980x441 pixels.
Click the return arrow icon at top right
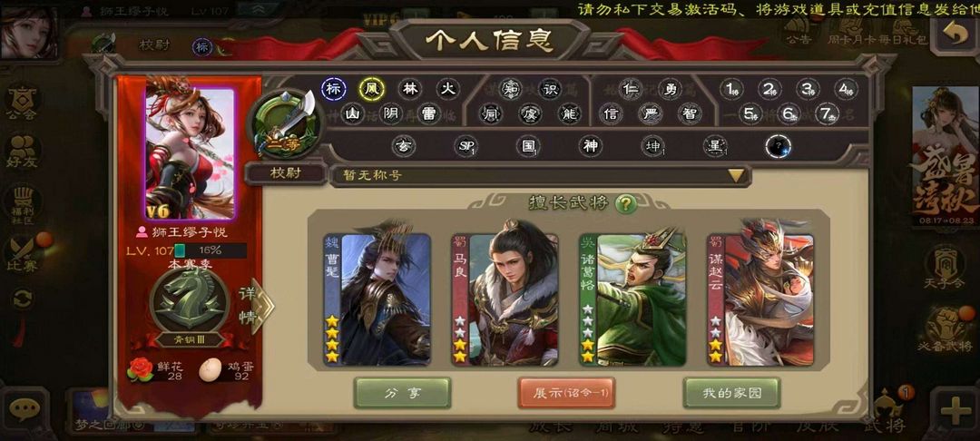(955, 35)
